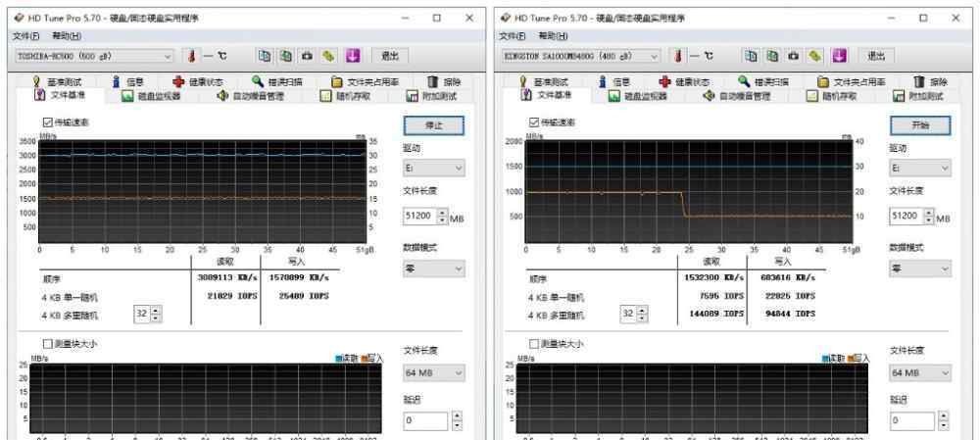The width and height of the screenshot is (980, 440).
Task: Click 51200 file length field, Kingston window
Action: pos(906,217)
